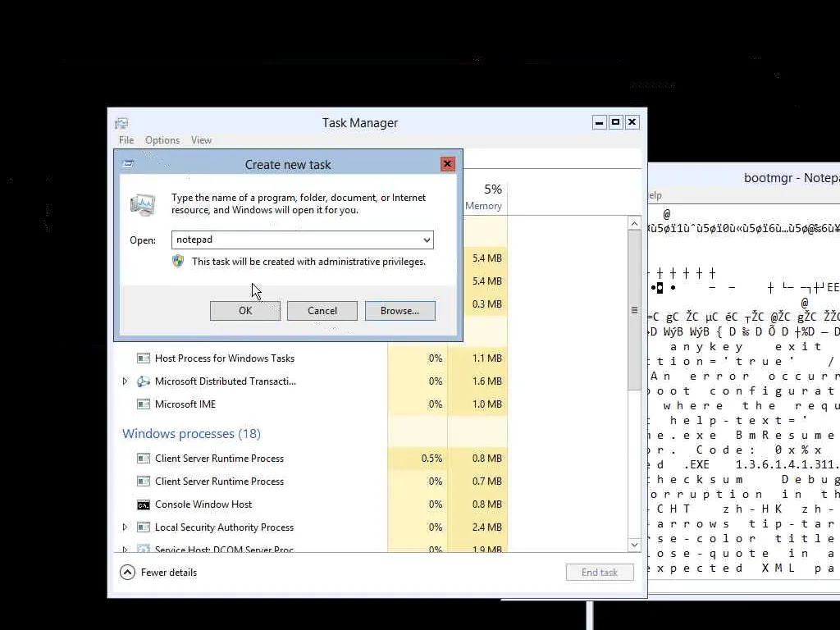840x630 pixels.
Task: Click in the Open text field containing notepad
Action: (x=297, y=240)
